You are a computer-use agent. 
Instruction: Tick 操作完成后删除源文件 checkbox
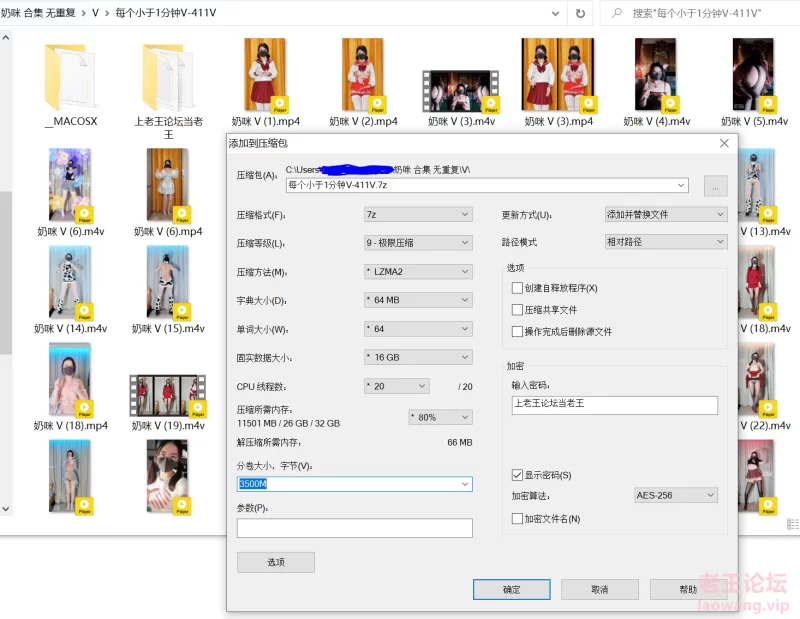coord(517,332)
